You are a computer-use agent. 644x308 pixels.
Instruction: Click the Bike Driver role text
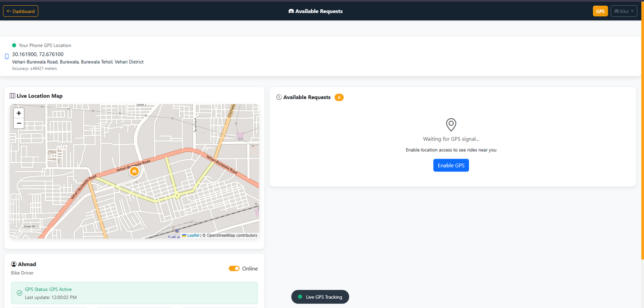coord(22,273)
